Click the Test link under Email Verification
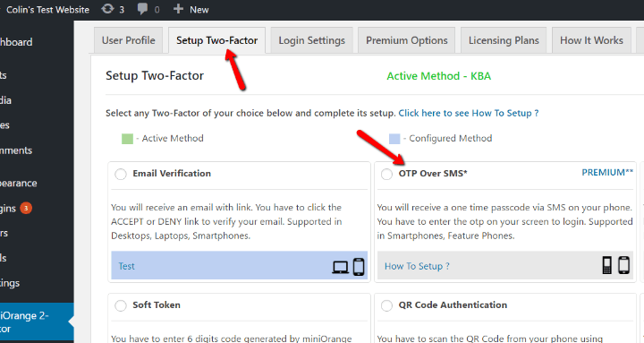644x343 pixels. (126, 266)
